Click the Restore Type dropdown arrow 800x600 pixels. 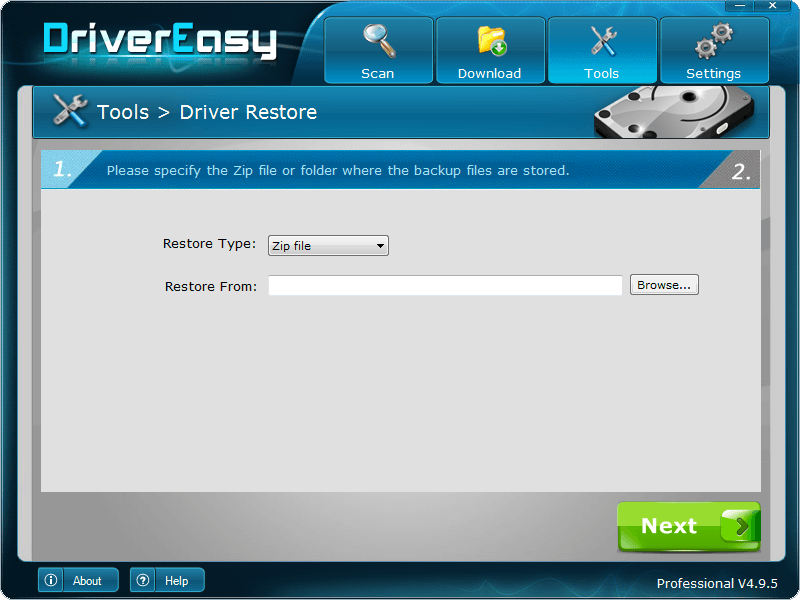[380, 245]
